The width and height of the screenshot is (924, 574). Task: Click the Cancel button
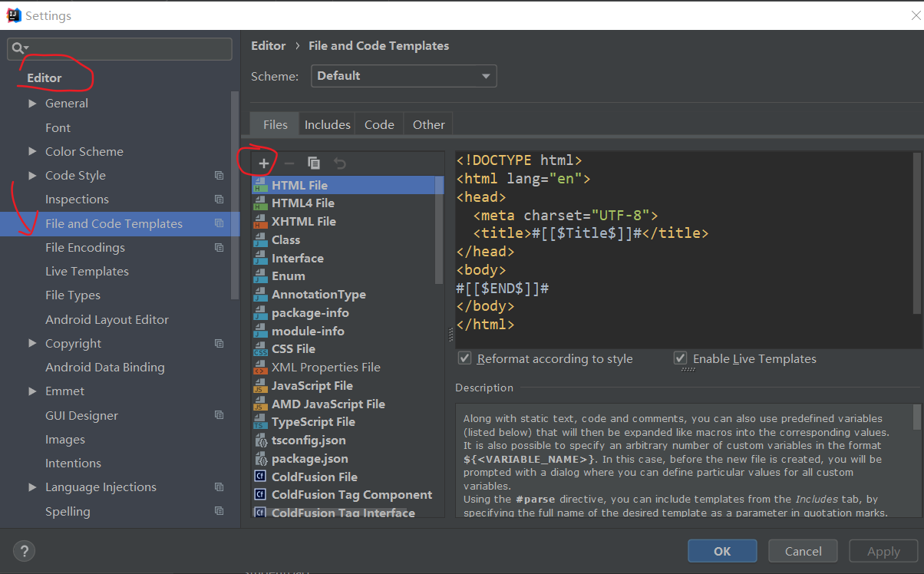tap(803, 551)
